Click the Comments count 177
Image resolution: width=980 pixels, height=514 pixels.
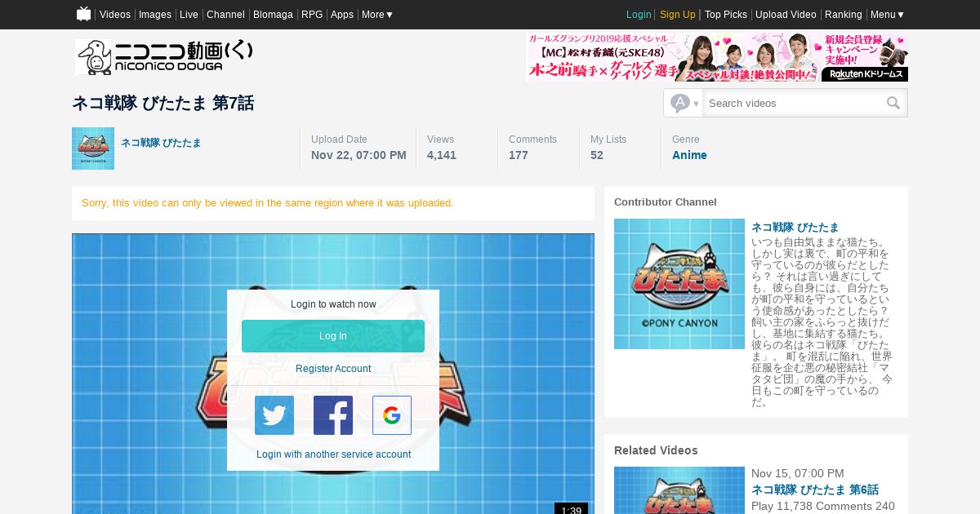click(519, 155)
